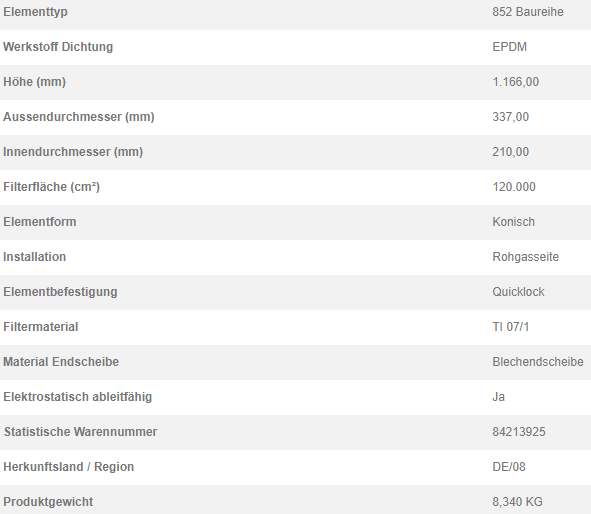Select the Quicklock value

click(518, 292)
